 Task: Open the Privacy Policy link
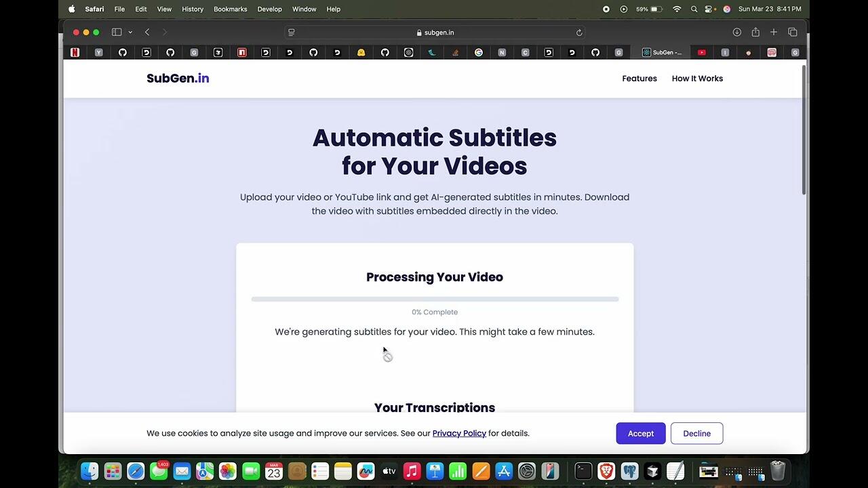tap(459, 434)
